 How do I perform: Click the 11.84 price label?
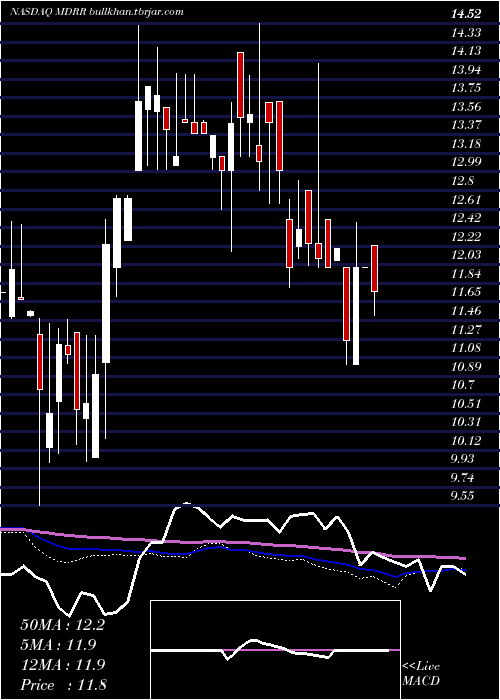pyautogui.click(x=466, y=273)
